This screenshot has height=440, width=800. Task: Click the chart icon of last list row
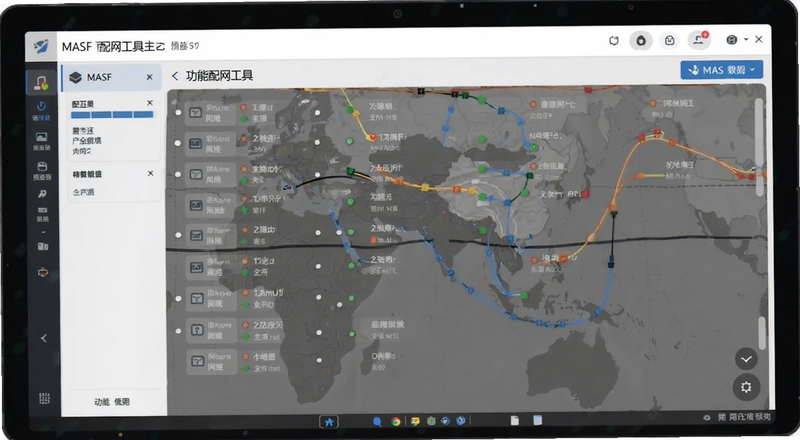197,361
